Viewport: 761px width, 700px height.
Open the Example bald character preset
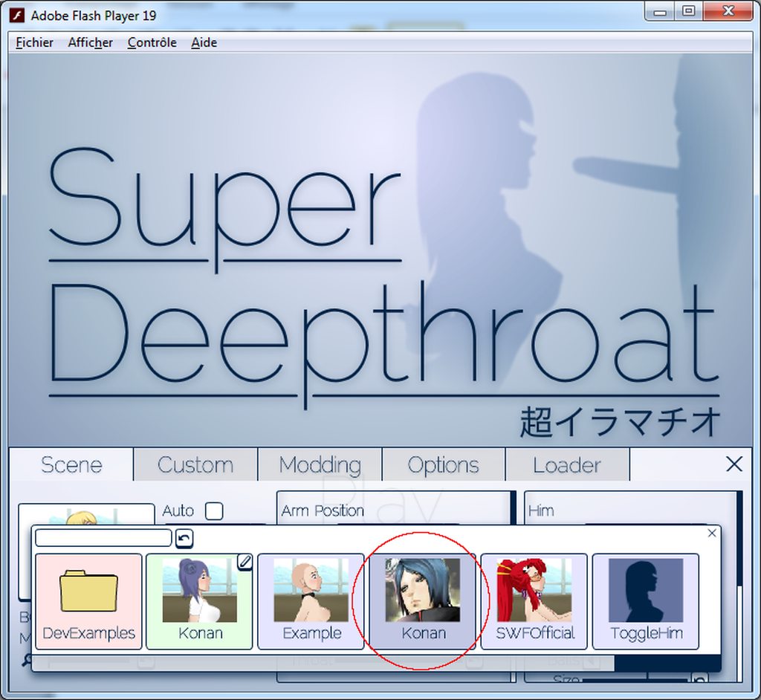tap(311, 600)
